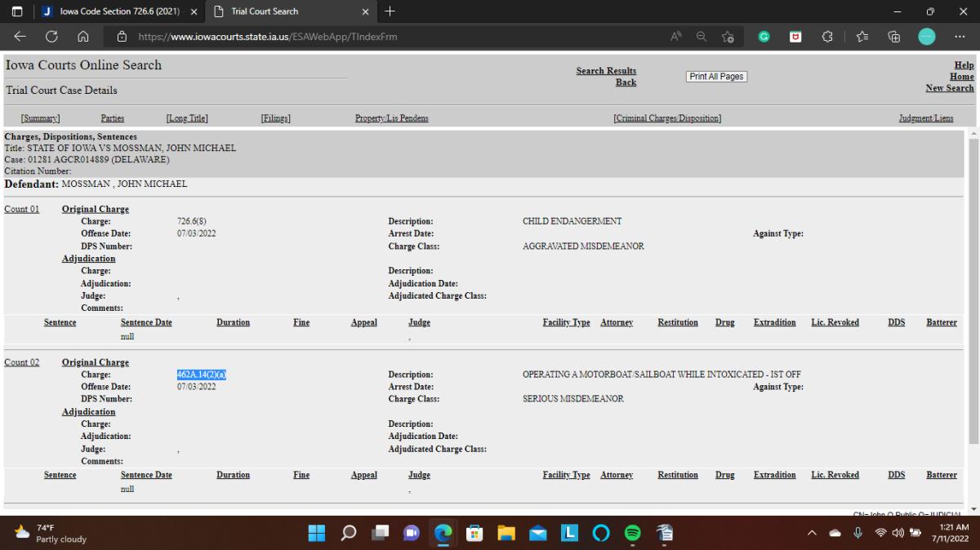Image resolution: width=980 pixels, height=550 pixels.
Task: Launch Teams Chat from the taskbar
Action: pyautogui.click(x=412, y=533)
